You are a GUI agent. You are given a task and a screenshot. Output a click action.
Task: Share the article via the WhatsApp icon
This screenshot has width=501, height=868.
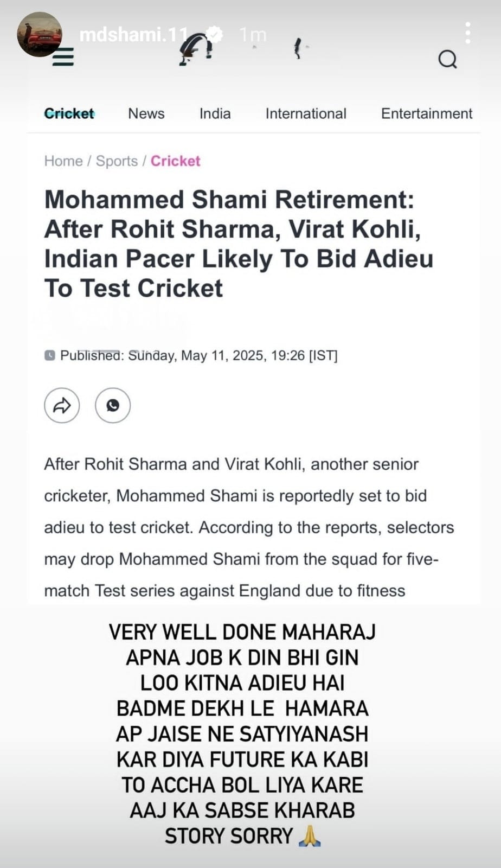pos(113,405)
